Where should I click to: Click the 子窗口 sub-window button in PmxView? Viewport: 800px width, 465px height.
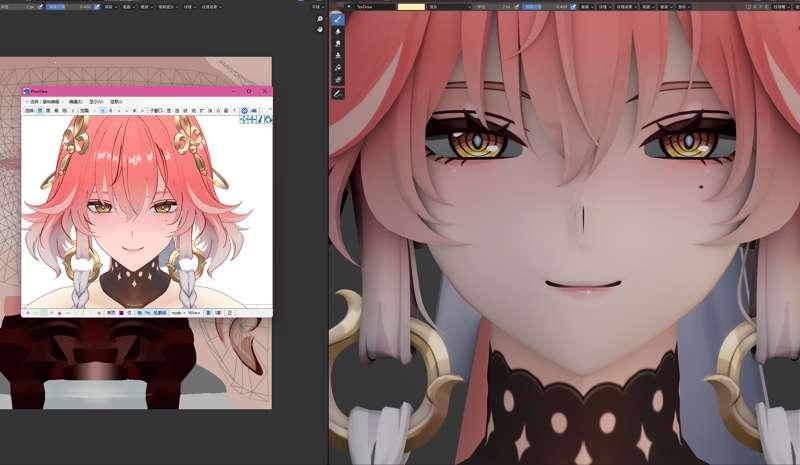point(157,111)
